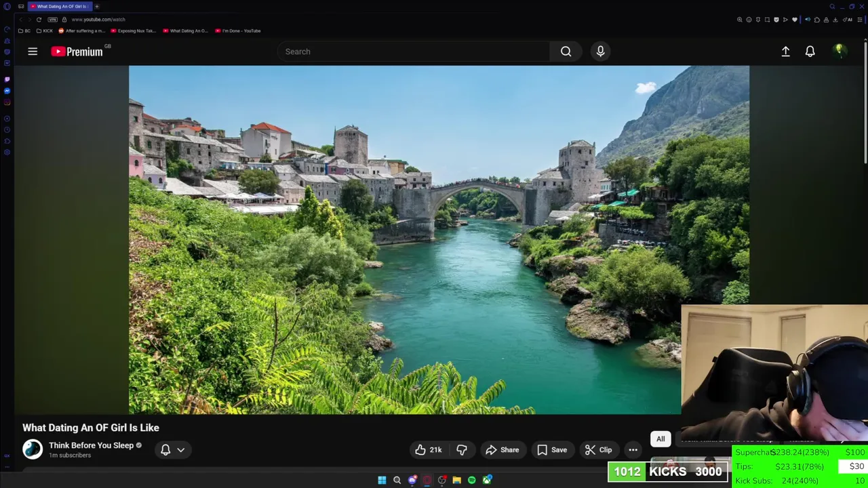Open the three-dot more actions menu
This screenshot has height=488, width=868.
point(633,450)
